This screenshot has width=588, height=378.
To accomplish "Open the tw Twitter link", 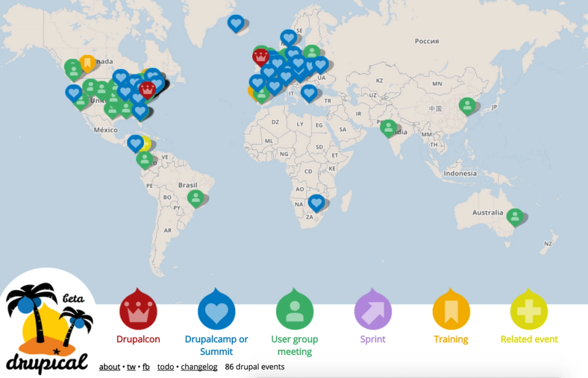I will point(131,367).
